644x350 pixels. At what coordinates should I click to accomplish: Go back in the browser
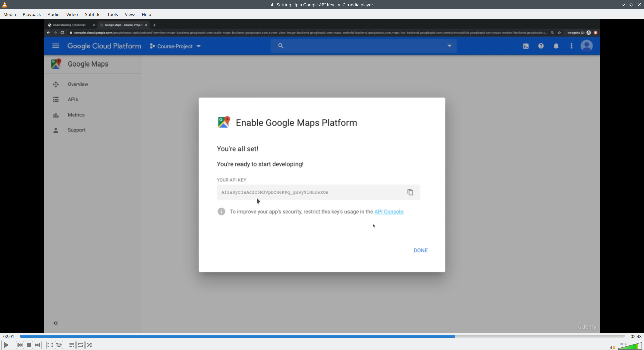point(48,33)
